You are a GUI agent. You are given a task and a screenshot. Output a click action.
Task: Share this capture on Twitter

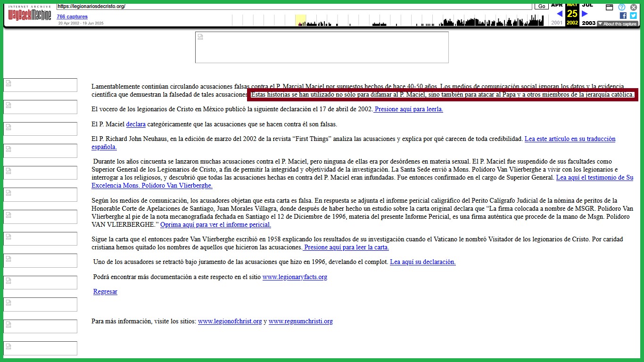633,16
